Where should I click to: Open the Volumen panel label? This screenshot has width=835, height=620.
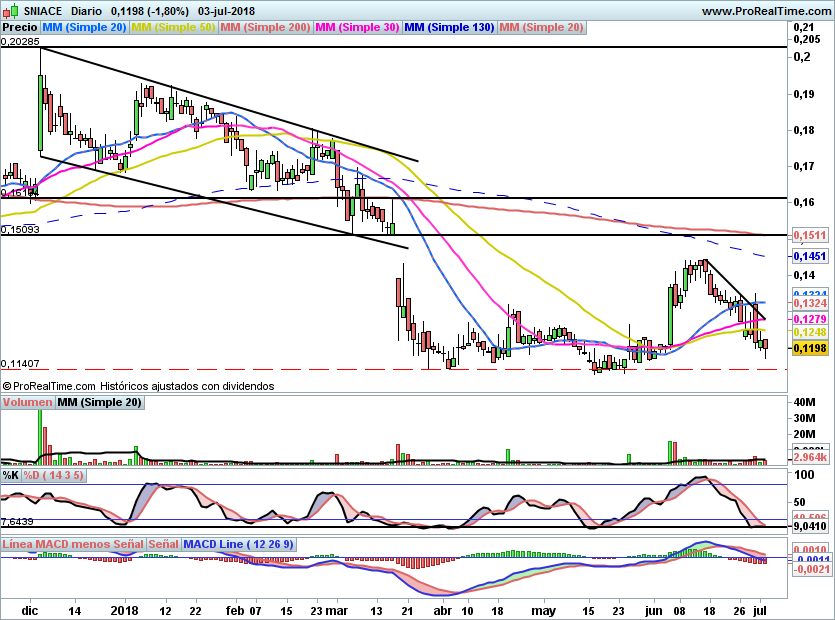coord(27,402)
